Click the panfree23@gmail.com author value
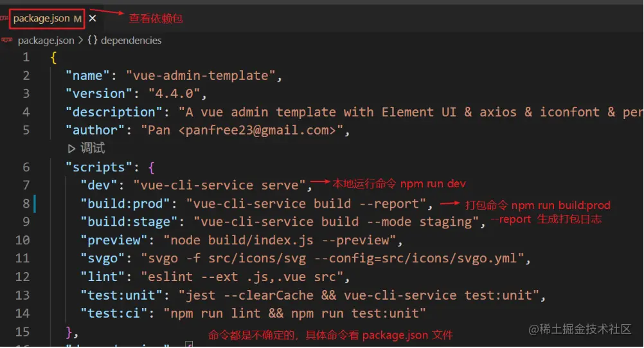 click(x=242, y=130)
